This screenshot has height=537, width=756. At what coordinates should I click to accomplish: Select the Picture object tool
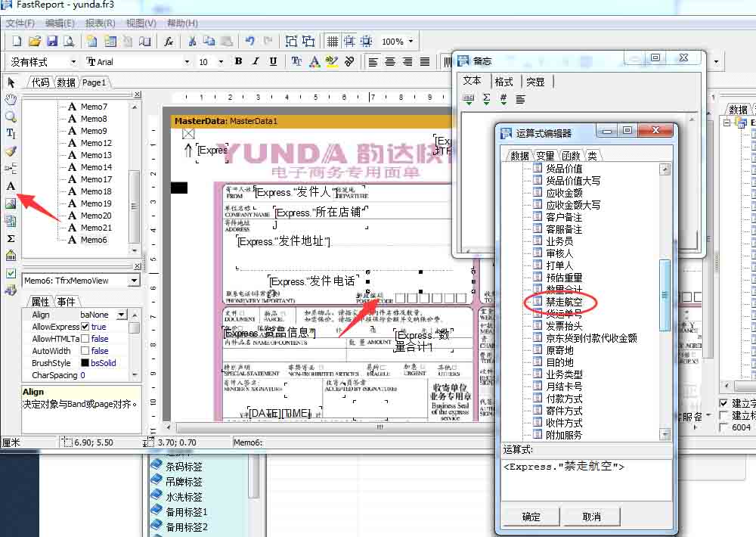(11, 203)
